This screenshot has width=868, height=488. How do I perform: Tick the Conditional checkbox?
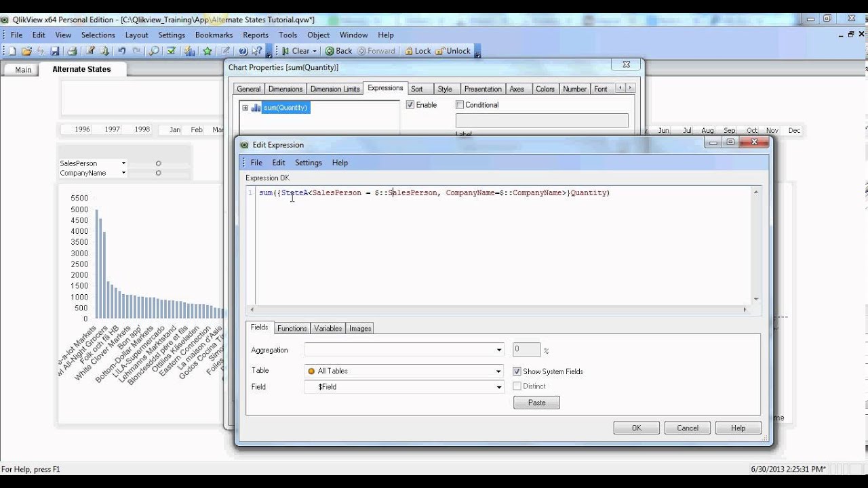460,105
